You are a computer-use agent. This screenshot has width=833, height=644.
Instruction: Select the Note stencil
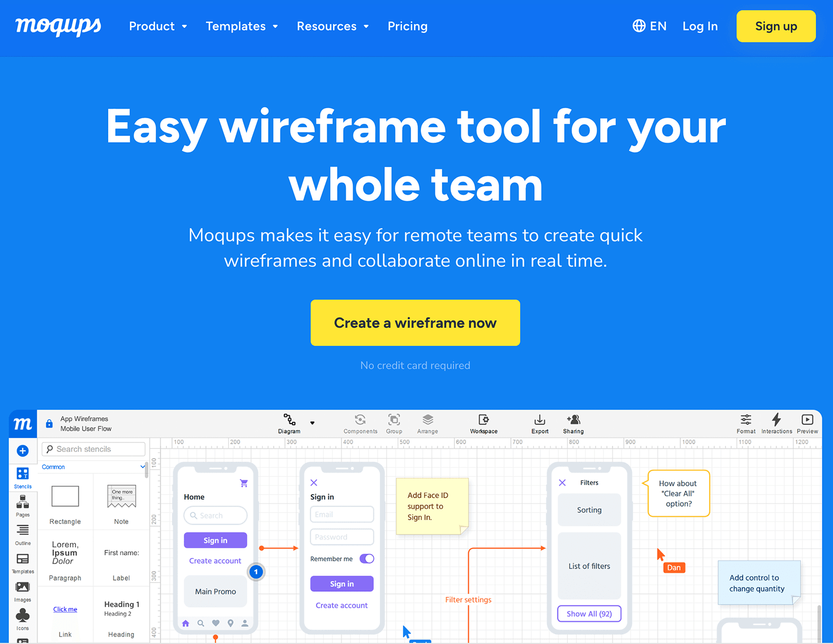point(121,504)
